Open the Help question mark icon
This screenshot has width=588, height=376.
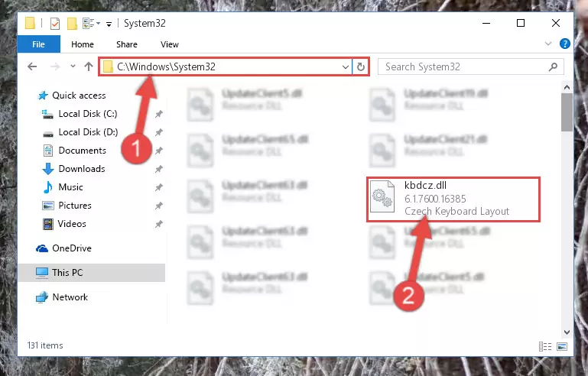(x=565, y=44)
